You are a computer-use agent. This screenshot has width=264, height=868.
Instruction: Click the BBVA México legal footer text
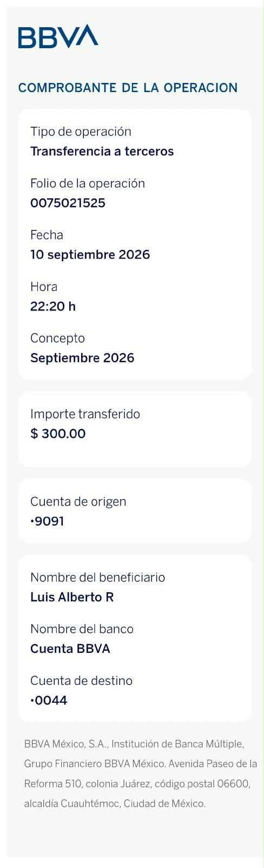point(141,774)
